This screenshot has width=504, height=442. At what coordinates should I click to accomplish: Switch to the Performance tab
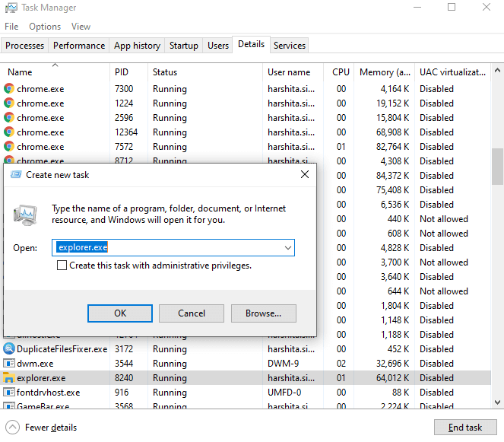(79, 46)
